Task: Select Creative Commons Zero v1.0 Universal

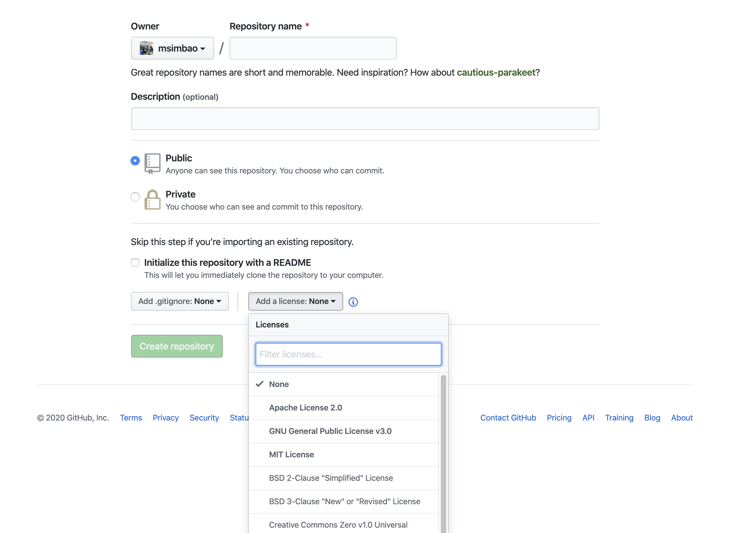Action: tap(338, 524)
